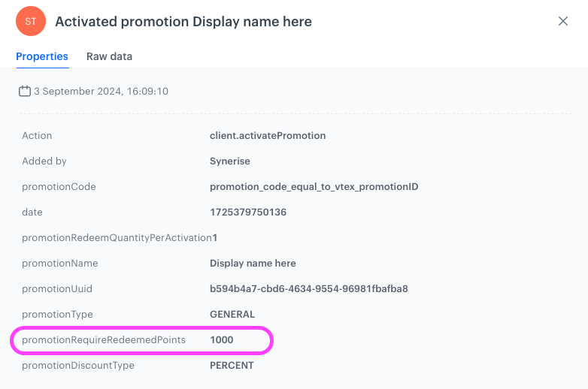Click the client.activatePromotion action value

(x=268, y=136)
